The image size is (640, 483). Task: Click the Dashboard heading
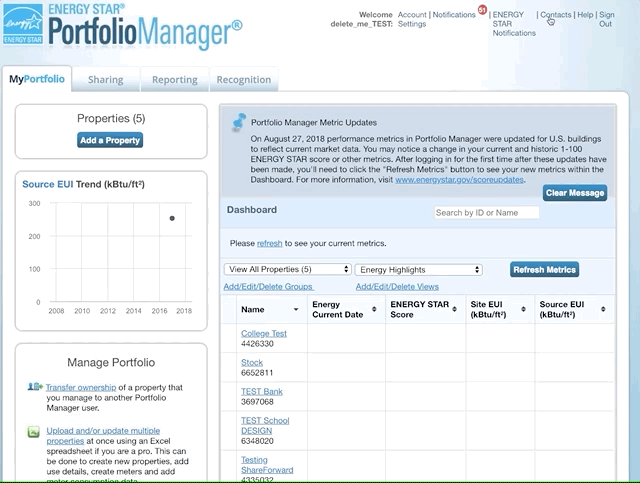click(252, 209)
